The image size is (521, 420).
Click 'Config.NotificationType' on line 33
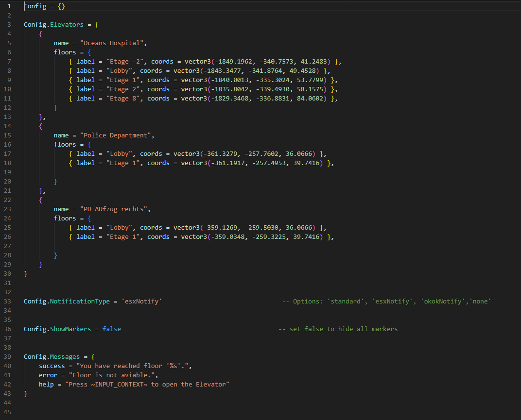tap(67, 302)
